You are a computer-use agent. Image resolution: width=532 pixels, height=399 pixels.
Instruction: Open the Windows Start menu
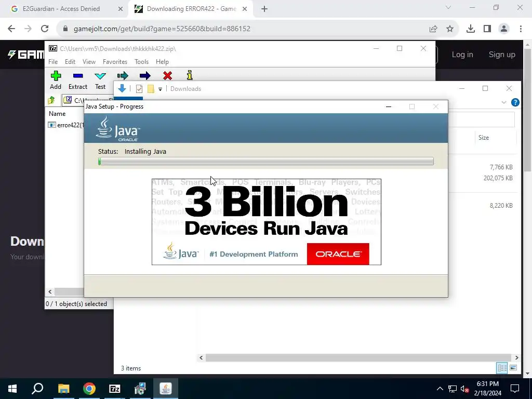click(x=12, y=389)
